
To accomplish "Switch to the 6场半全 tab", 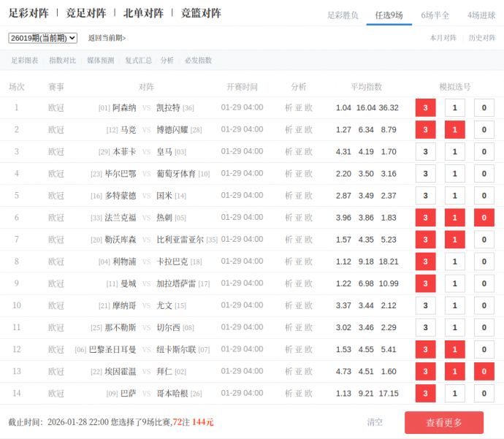I will click(435, 15).
